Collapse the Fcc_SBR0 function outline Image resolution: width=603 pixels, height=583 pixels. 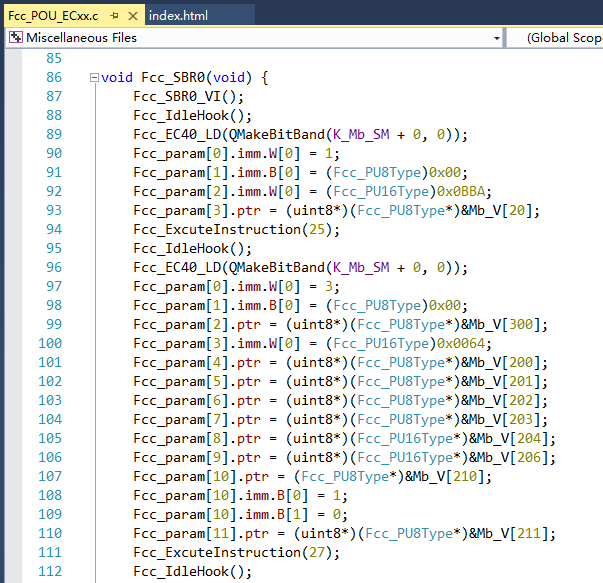pos(94,78)
